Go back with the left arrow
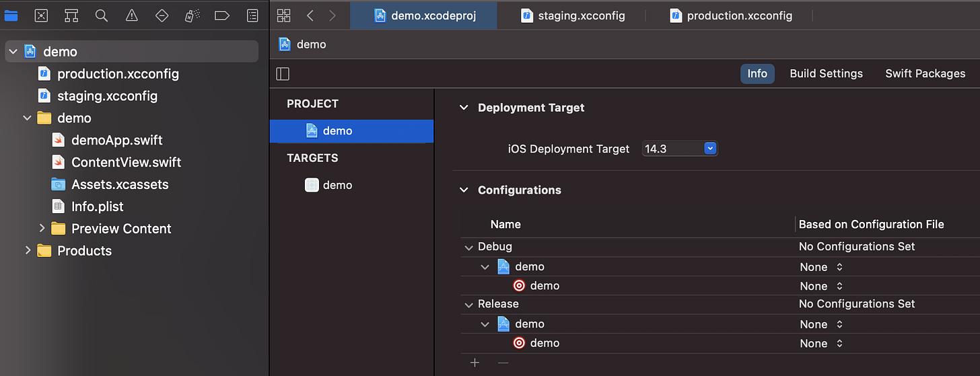The width and height of the screenshot is (980, 376). coord(310,15)
